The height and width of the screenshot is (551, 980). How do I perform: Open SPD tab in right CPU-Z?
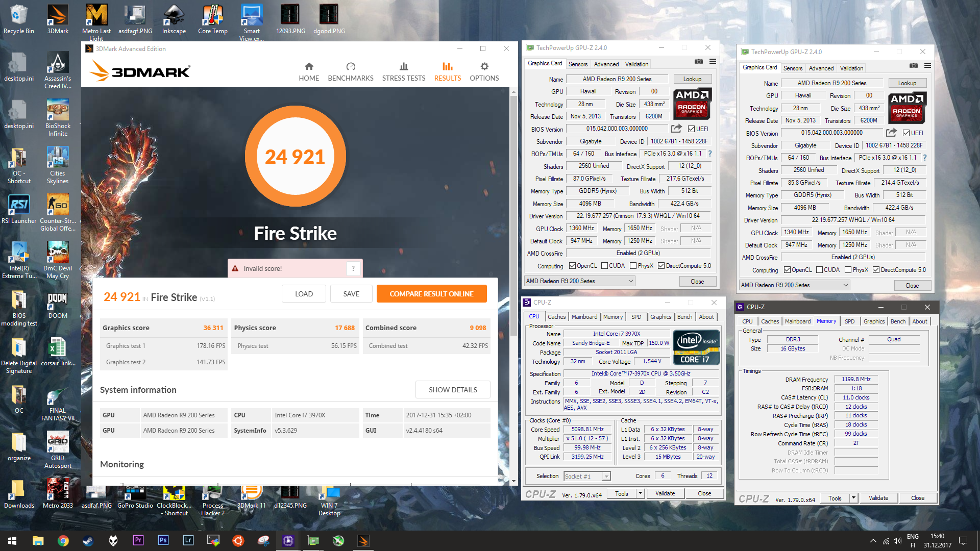click(849, 321)
